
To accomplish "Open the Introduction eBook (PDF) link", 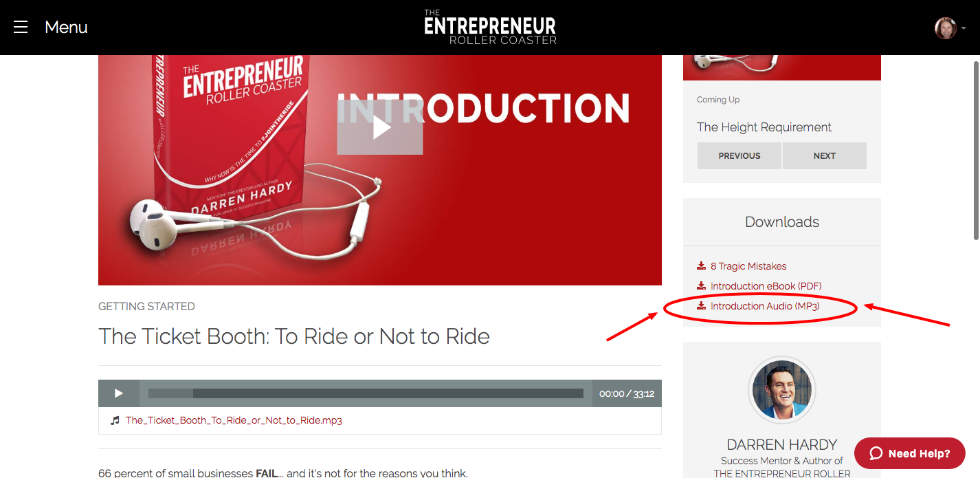I will pyautogui.click(x=766, y=286).
